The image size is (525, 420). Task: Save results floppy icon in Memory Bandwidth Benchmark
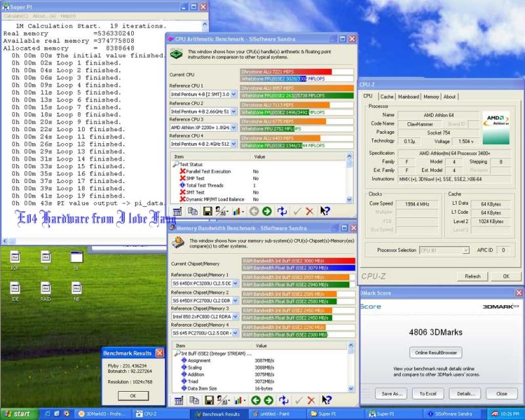(209, 400)
